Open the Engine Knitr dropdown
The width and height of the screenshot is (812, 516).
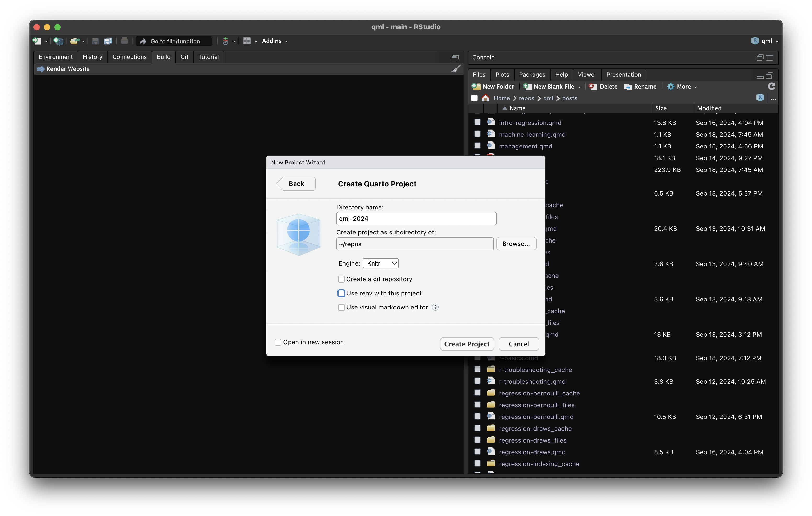tap(381, 263)
